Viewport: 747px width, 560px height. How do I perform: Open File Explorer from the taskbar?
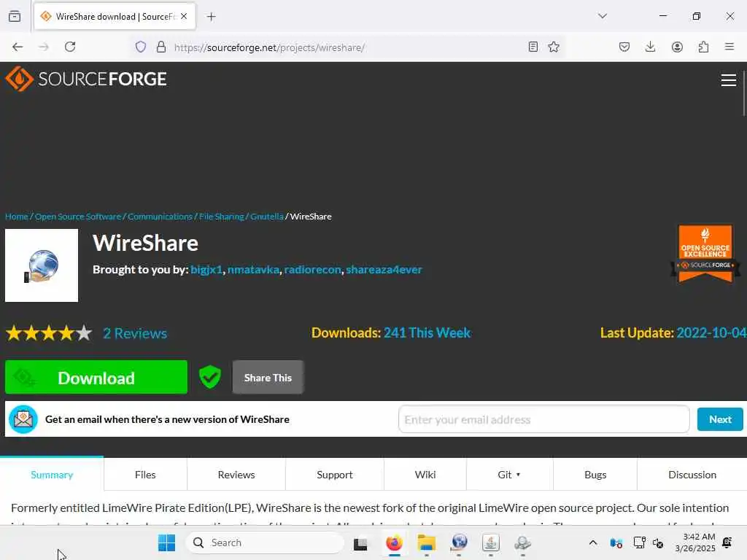point(426,542)
